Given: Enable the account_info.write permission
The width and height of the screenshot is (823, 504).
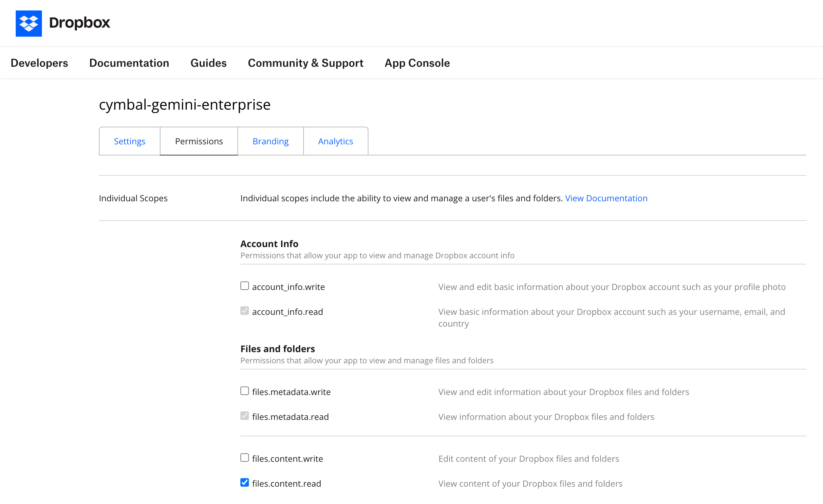Looking at the screenshot, I should pyautogui.click(x=245, y=286).
